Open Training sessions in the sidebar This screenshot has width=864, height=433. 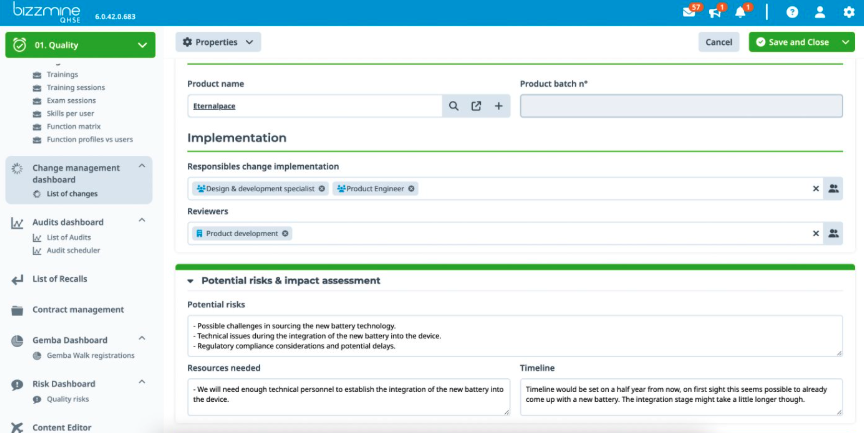click(x=75, y=88)
